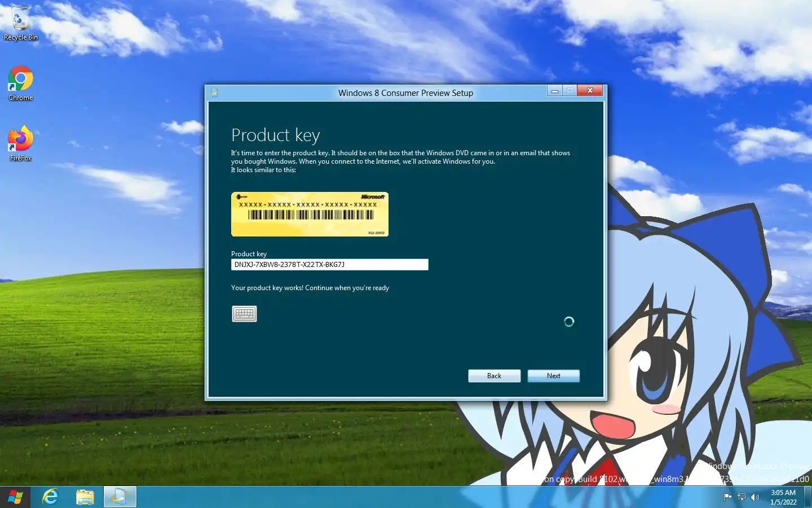
Task: Select the Windows Setup taskbar item
Action: coord(120,497)
